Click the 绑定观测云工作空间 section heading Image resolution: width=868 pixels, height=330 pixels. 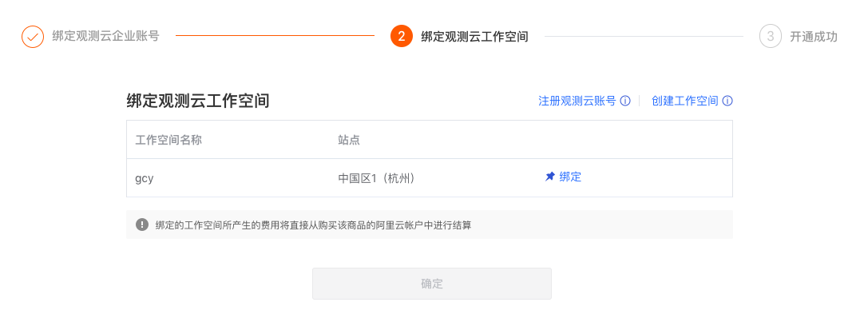click(x=197, y=101)
